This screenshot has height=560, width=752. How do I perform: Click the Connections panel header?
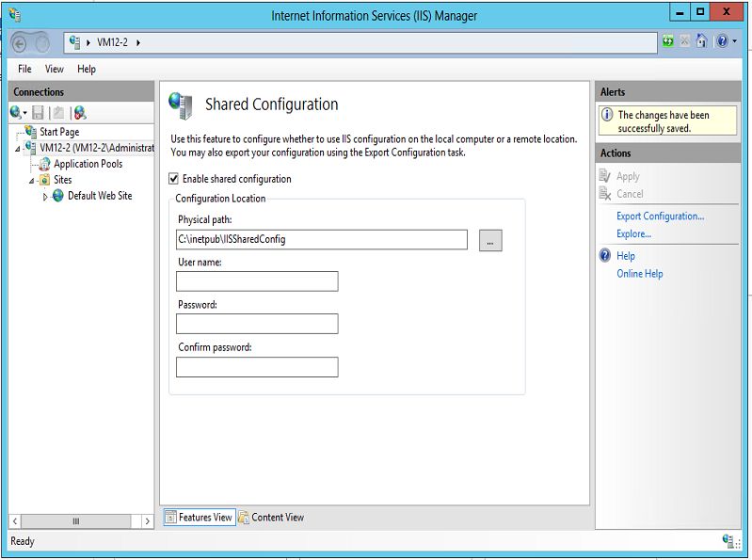click(x=81, y=91)
